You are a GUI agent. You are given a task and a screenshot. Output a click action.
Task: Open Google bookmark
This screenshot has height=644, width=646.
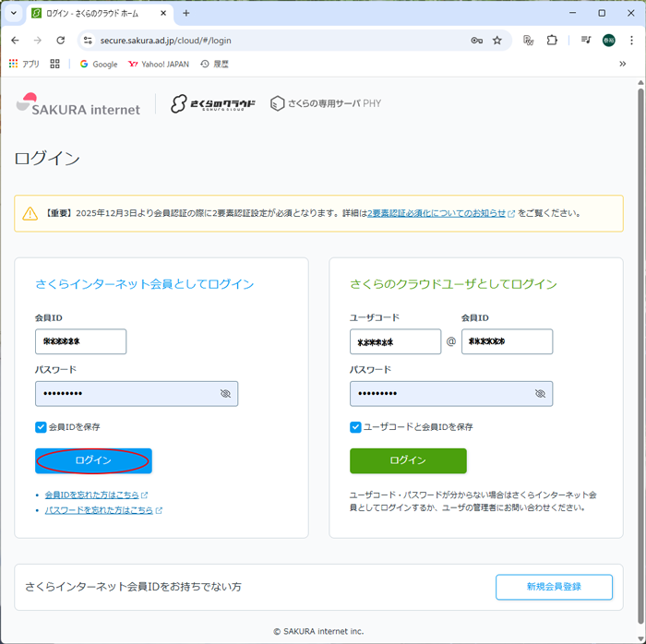99,64
